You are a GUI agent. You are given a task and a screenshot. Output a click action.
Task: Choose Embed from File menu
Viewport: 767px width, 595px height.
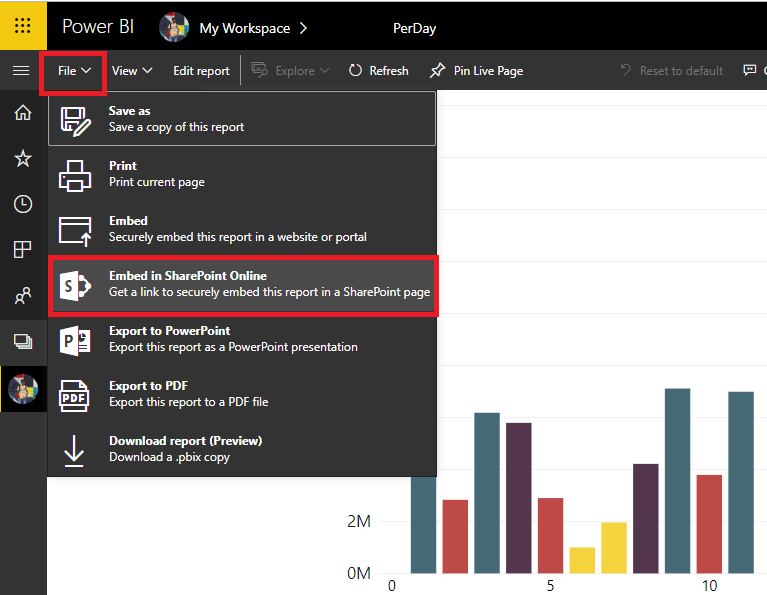(242, 229)
